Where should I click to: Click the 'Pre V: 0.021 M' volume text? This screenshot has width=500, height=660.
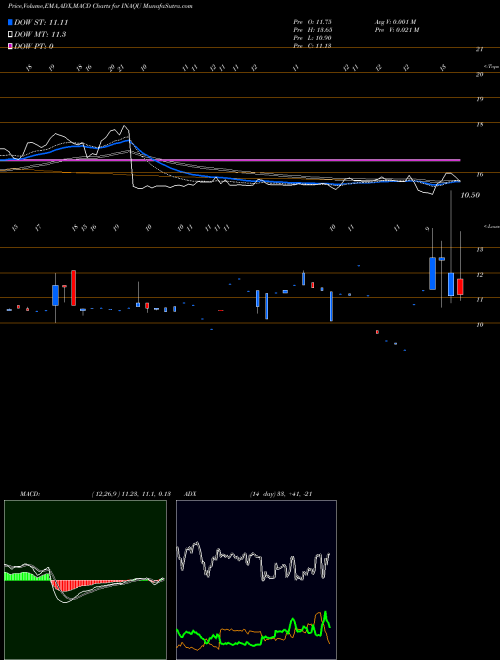click(x=396, y=30)
